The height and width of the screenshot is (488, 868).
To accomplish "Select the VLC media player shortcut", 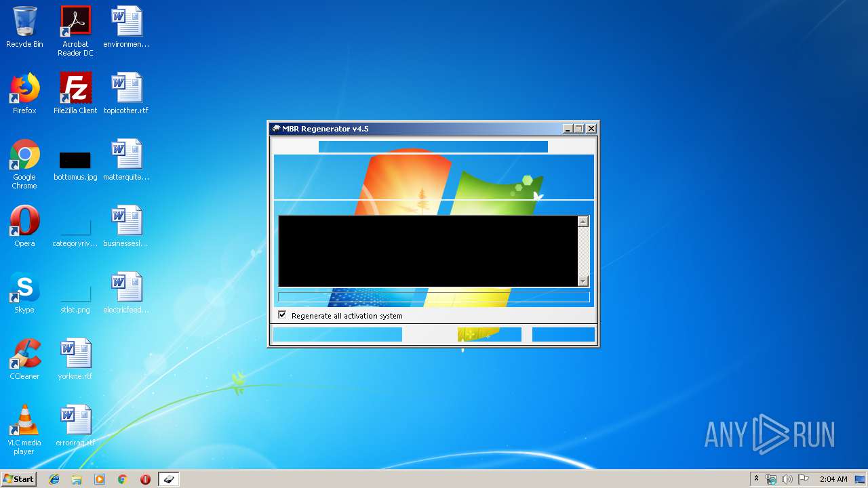I will tap(24, 430).
